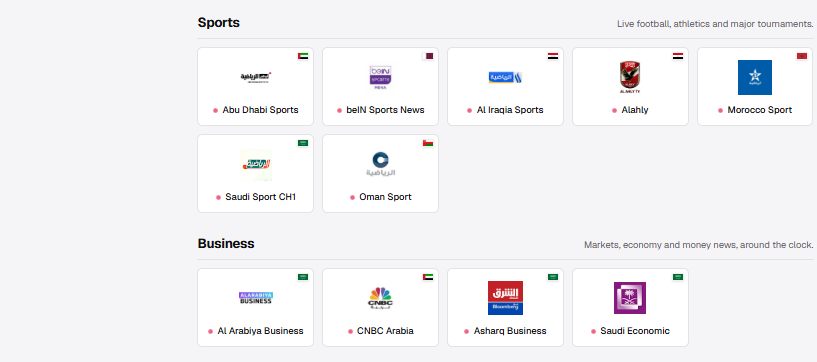Viewport: 817px width, 362px height.
Task: Click the live dot beside Abu Dhabi Sports
Action: click(x=215, y=110)
